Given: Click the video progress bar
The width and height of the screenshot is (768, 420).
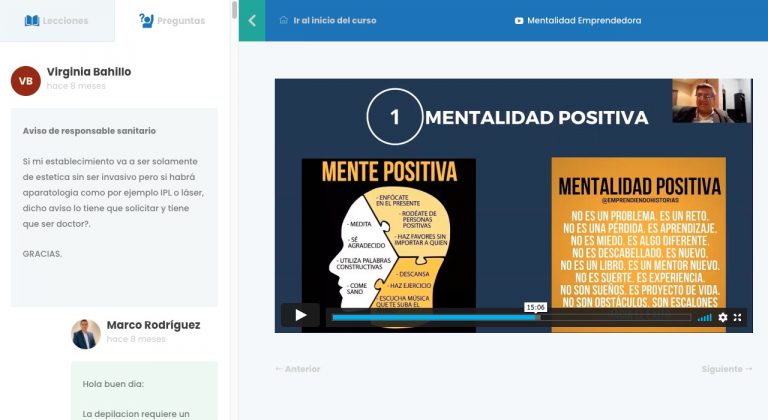Looking at the screenshot, I should pos(510,317).
